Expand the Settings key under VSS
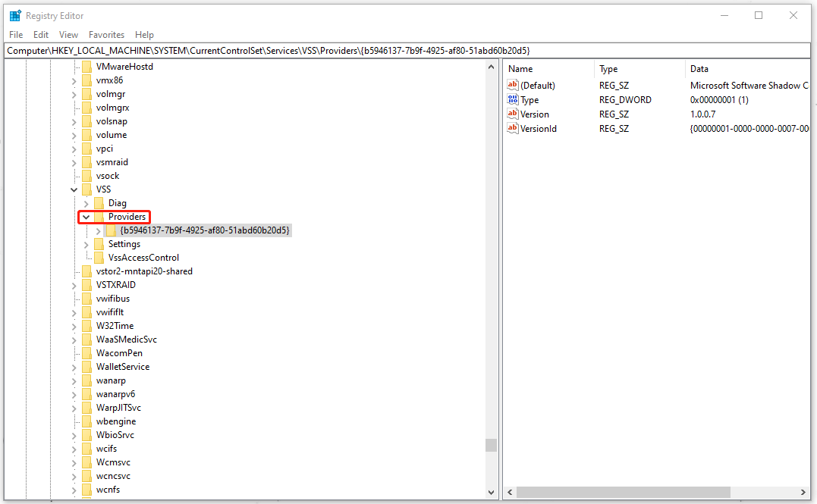 click(86, 244)
